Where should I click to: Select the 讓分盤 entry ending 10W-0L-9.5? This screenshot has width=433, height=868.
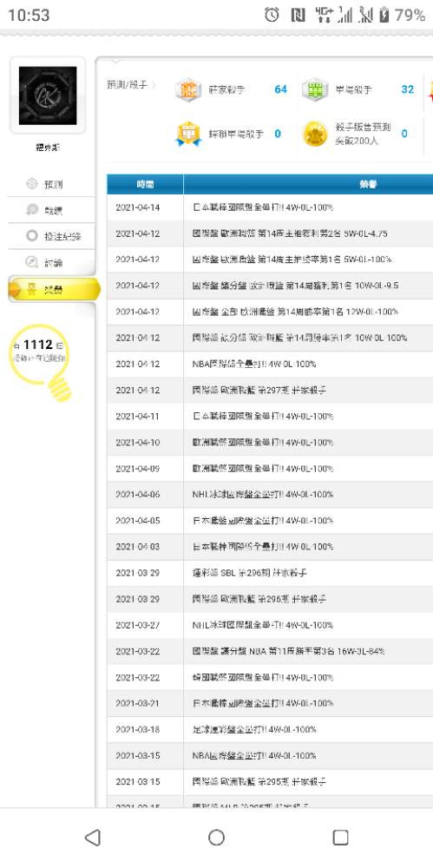tap(295, 286)
